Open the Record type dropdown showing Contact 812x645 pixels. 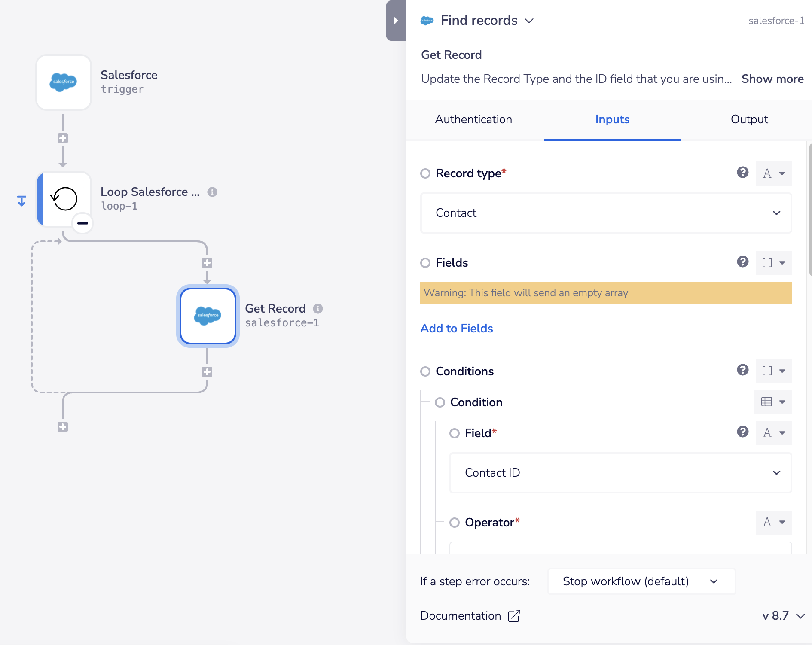coord(606,213)
